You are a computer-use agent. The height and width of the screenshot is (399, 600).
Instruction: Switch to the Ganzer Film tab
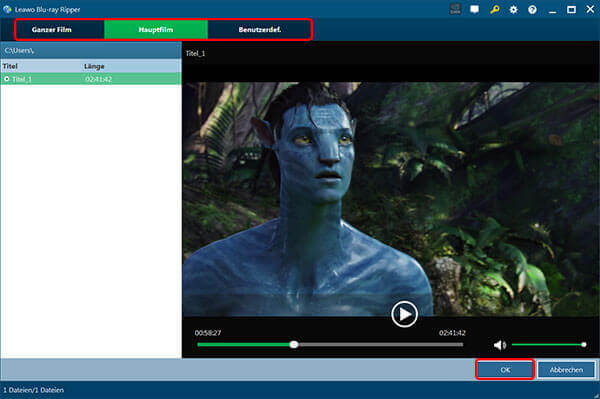(52, 29)
